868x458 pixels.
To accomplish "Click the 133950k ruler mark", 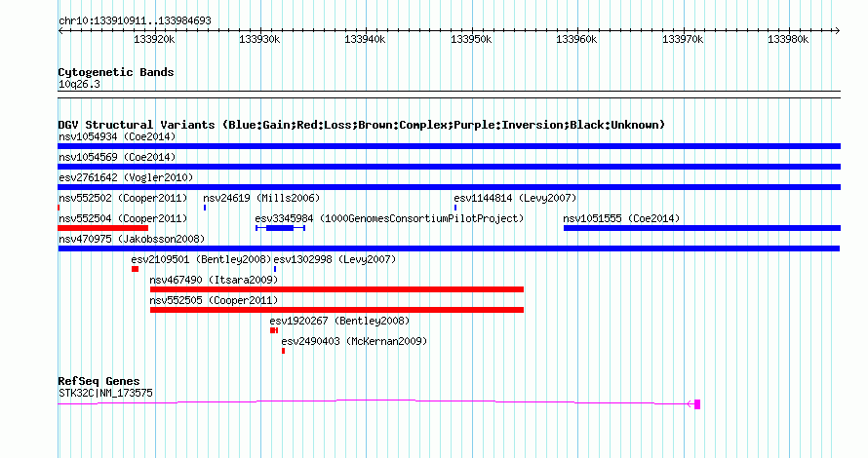I will click(x=471, y=40).
